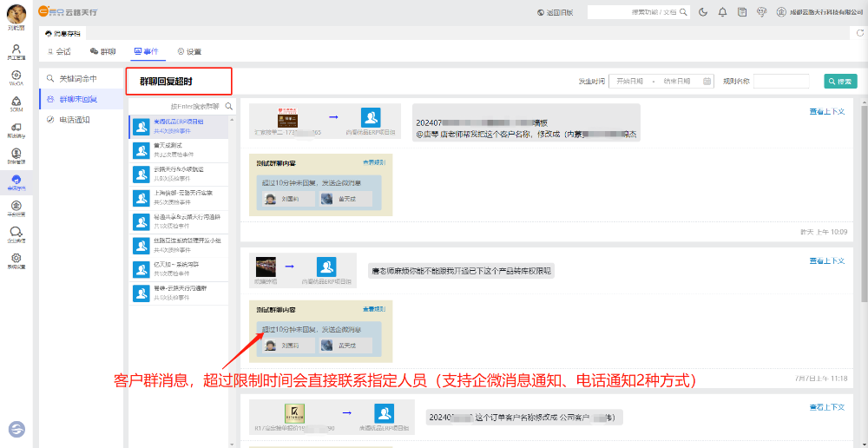This screenshot has height=448, width=868.
Task: Open notifications via the bell icon
Action: (x=722, y=12)
